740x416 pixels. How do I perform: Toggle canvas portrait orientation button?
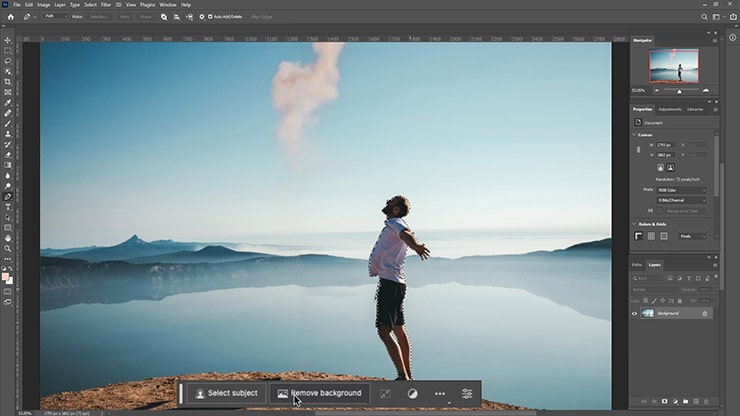660,168
